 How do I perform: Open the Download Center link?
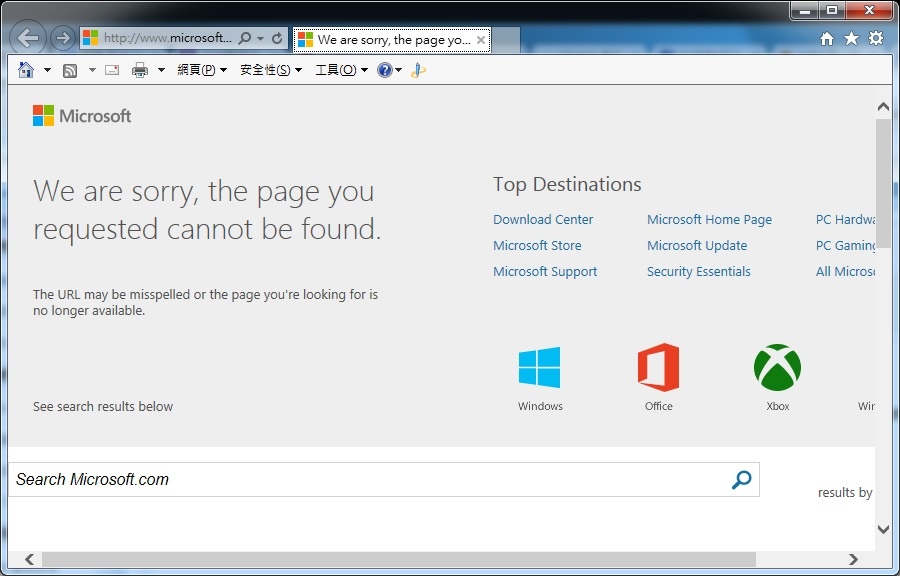[543, 219]
